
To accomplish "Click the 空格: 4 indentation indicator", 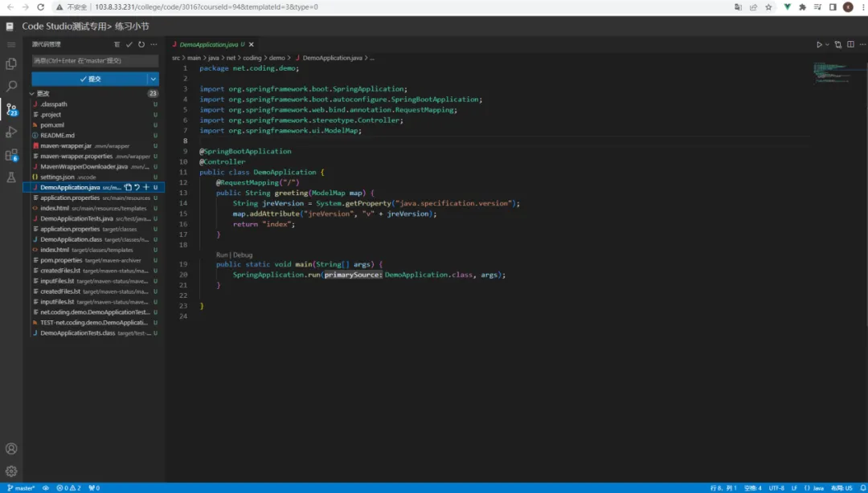I will click(752, 488).
